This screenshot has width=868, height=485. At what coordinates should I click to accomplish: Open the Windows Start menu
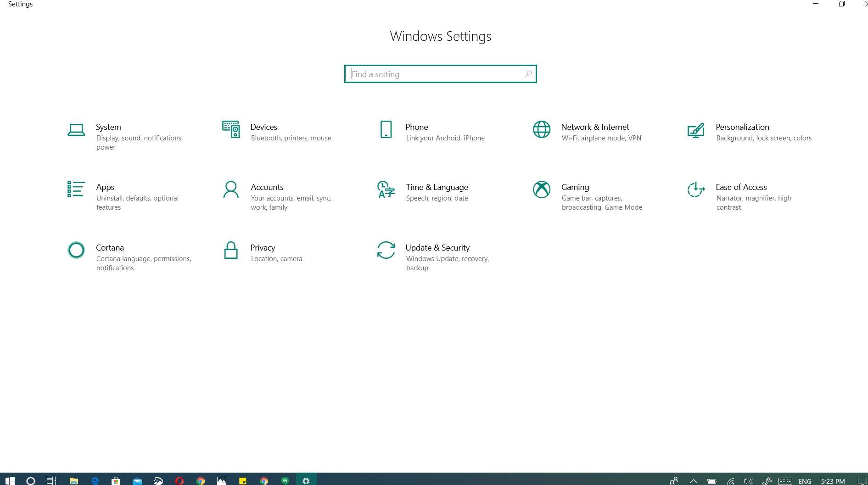(10, 480)
